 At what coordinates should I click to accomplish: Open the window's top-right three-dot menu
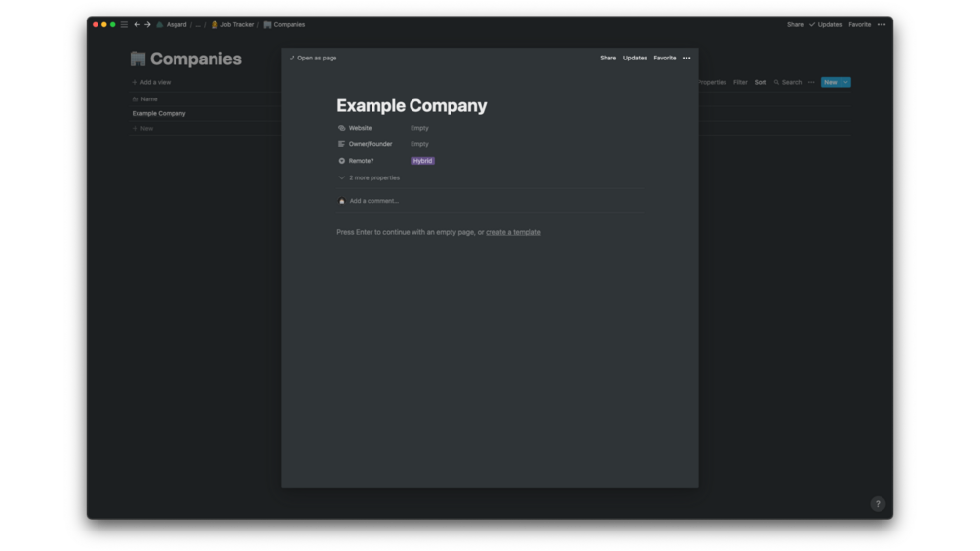pos(882,25)
